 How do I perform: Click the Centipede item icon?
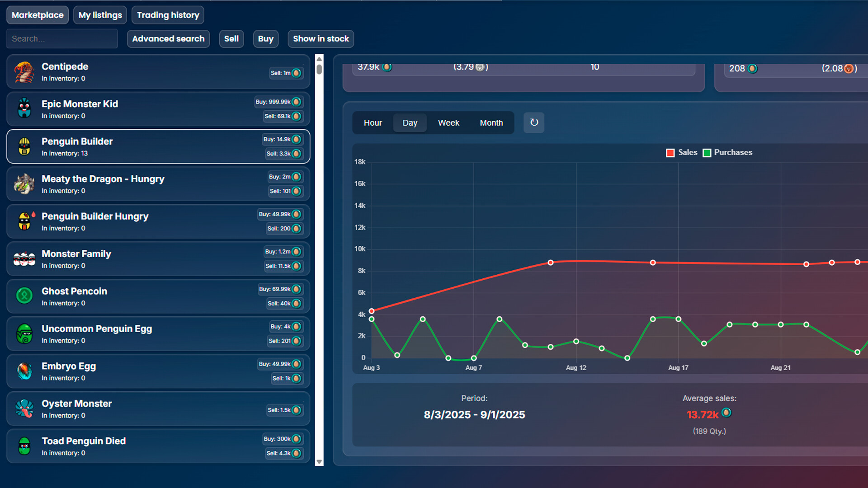click(x=24, y=71)
